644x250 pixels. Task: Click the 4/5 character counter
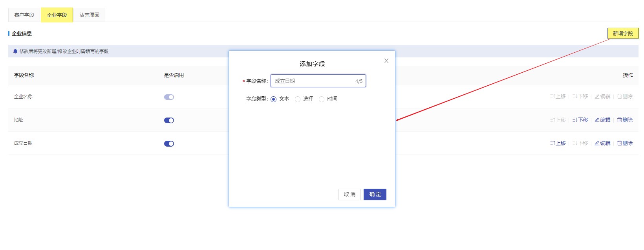pos(359,81)
